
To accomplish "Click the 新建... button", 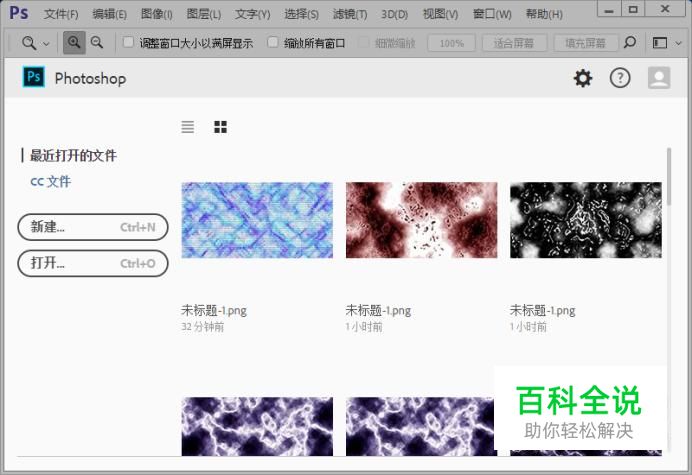I will coord(93,227).
